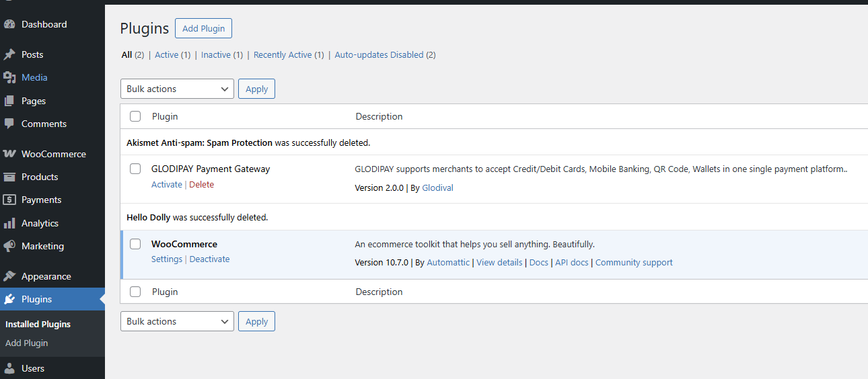Click the Plugin column header at top
Image resolution: width=868 pixels, height=379 pixels.
165,116
